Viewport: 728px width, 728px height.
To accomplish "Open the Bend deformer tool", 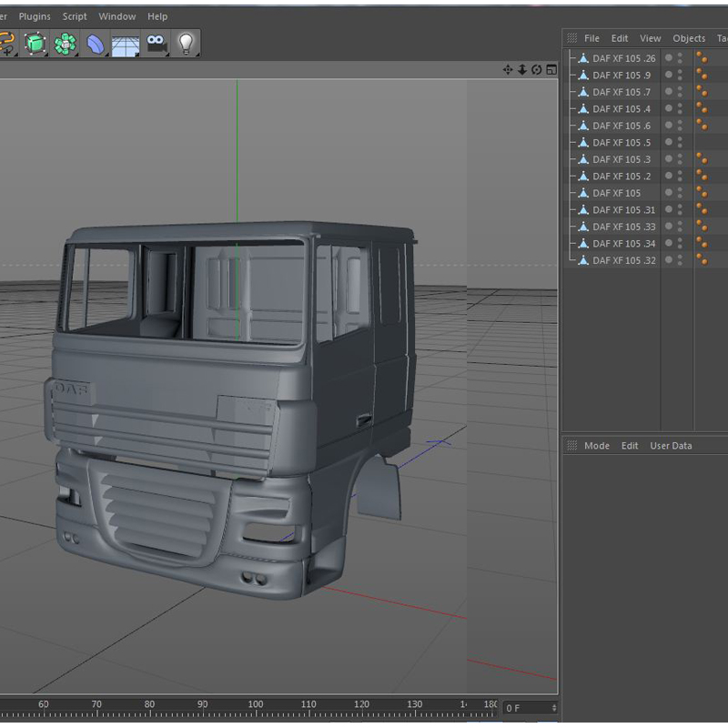I will click(x=96, y=43).
